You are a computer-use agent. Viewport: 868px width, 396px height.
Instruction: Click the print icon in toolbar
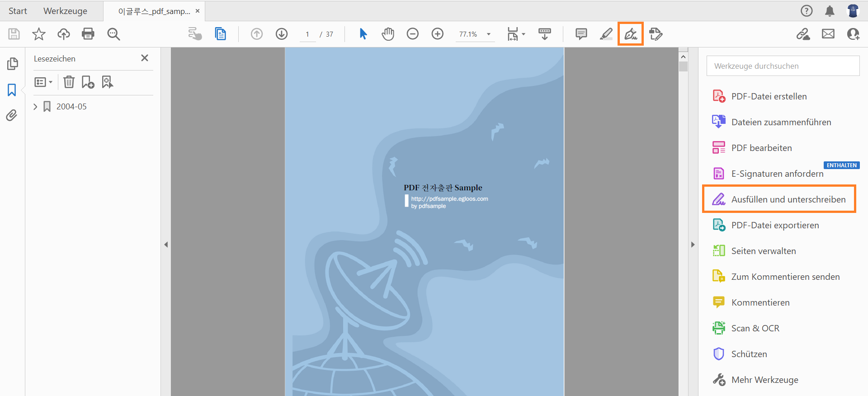[x=88, y=34]
